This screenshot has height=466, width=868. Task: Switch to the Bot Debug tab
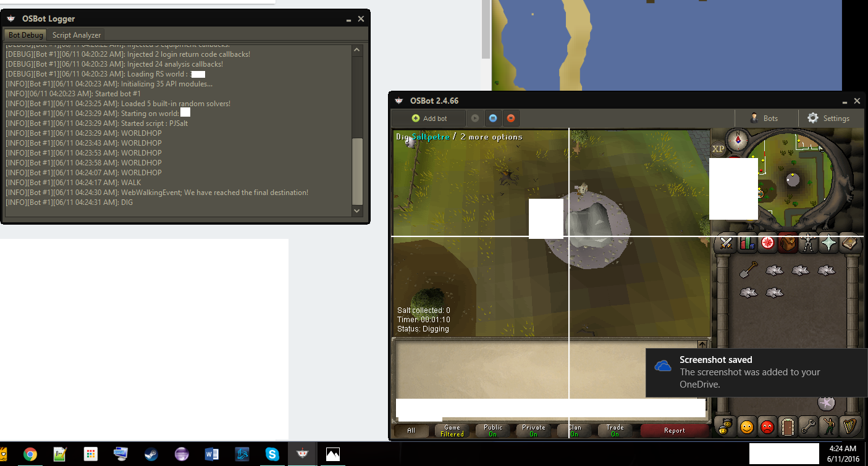click(x=25, y=35)
